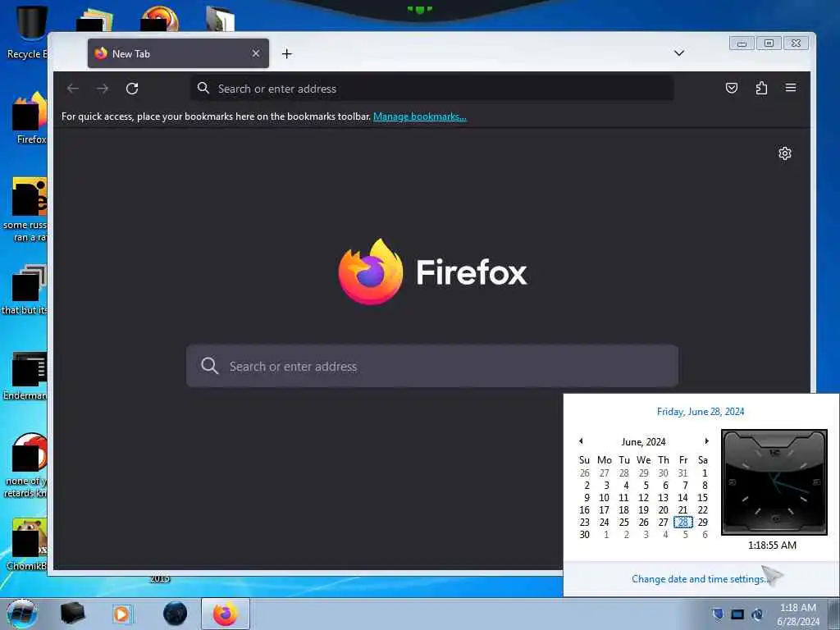Open a new tab with plus button
The image size is (840, 630).
click(x=286, y=53)
